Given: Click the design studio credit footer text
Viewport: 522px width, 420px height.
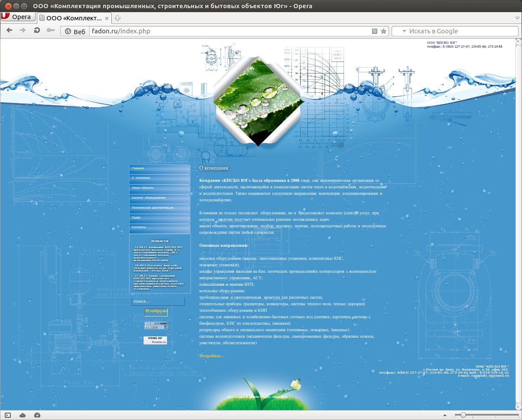Looking at the screenshot, I should (257, 397).
